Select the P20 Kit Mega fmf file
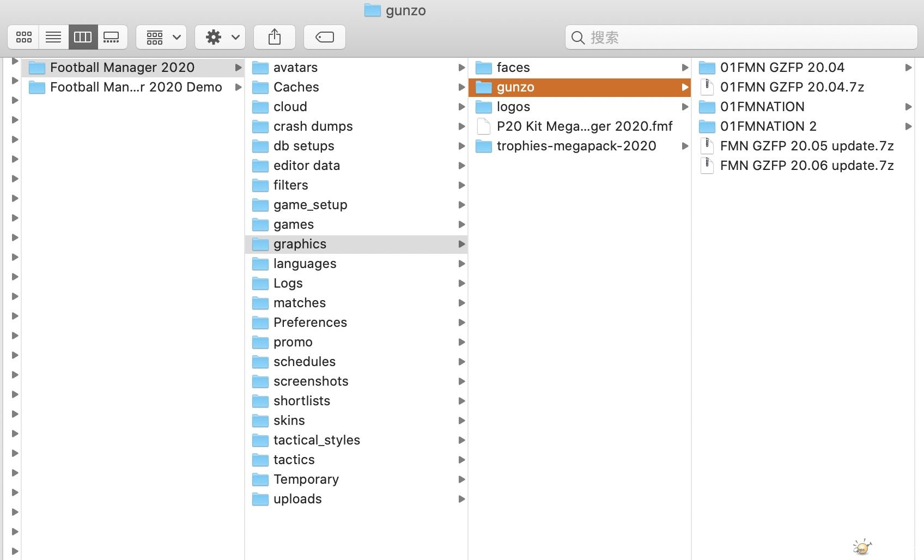This screenshot has width=924, height=560. pos(580,126)
